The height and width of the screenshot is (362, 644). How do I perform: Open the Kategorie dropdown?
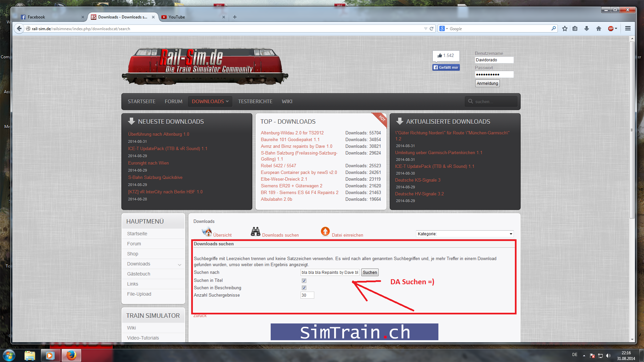point(465,234)
